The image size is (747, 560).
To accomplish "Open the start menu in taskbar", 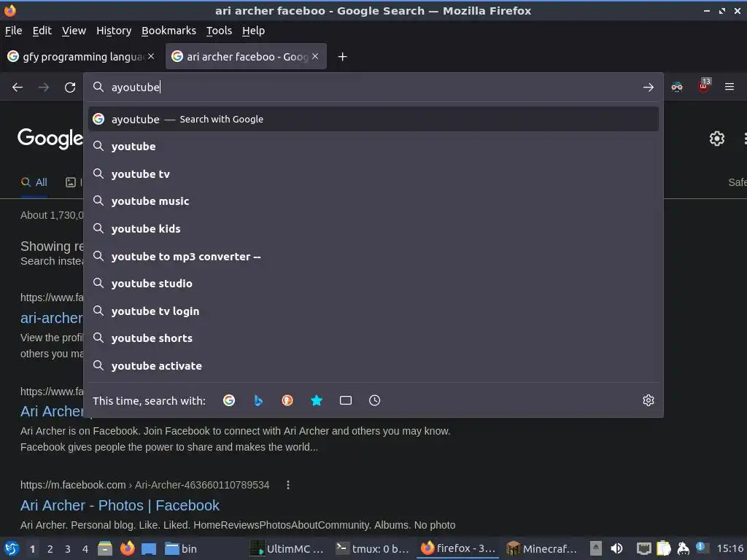I will [12, 548].
